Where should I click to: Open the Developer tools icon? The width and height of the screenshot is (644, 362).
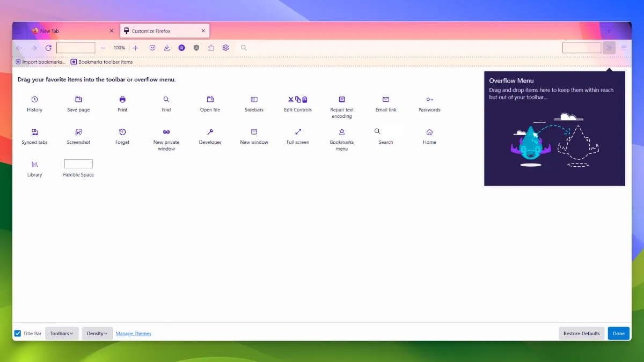click(210, 132)
